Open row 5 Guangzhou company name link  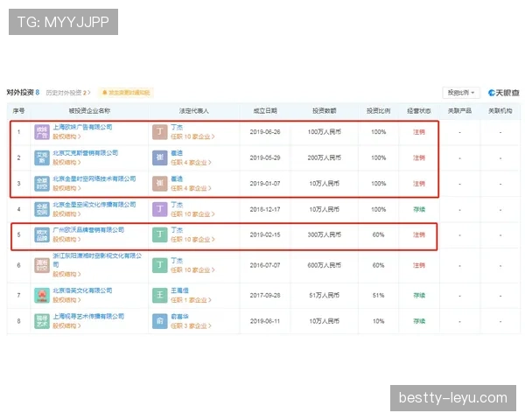pos(88,230)
